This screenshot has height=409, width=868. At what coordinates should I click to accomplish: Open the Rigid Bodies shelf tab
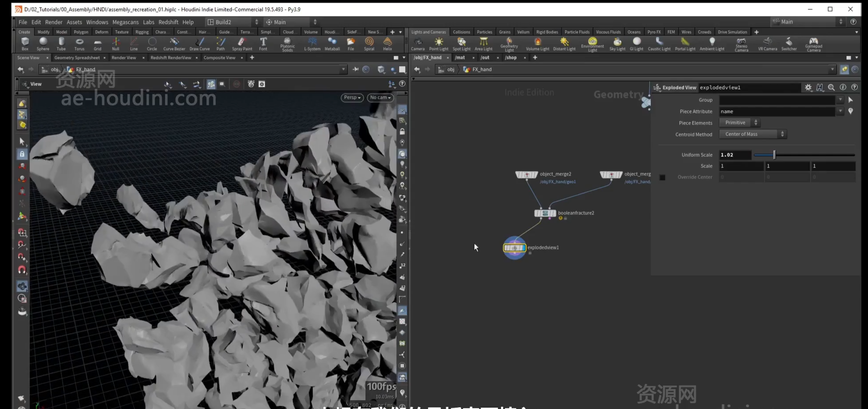click(547, 32)
